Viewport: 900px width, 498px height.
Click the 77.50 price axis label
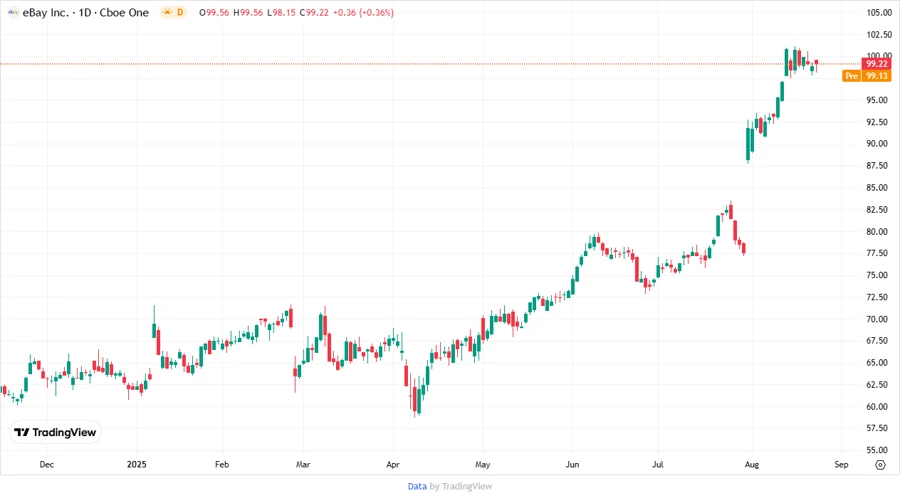click(877, 253)
